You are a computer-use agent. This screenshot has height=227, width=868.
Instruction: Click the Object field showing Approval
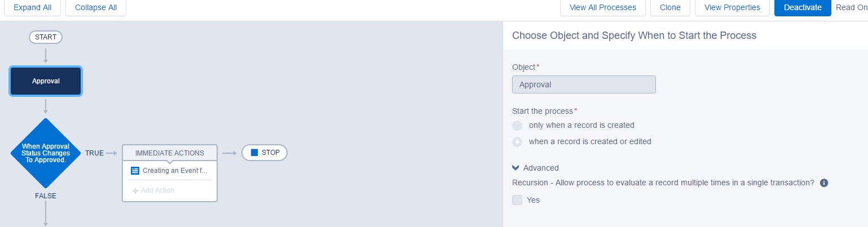click(x=584, y=84)
